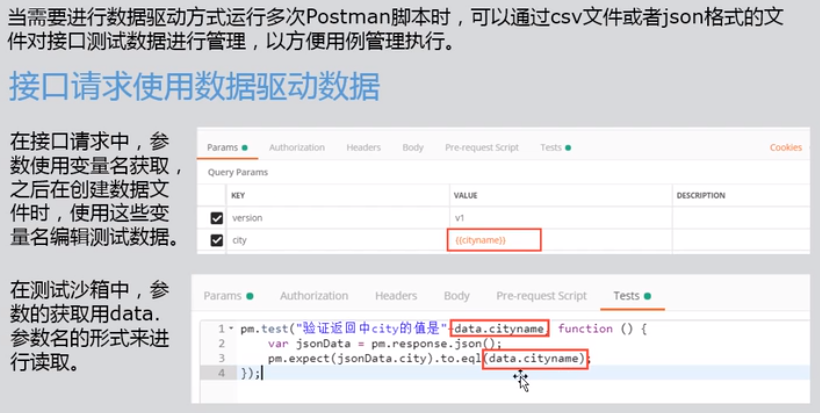820x413 pixels.
Task: Uncheck the version parameter checkbox
Action: pos(217,218)
